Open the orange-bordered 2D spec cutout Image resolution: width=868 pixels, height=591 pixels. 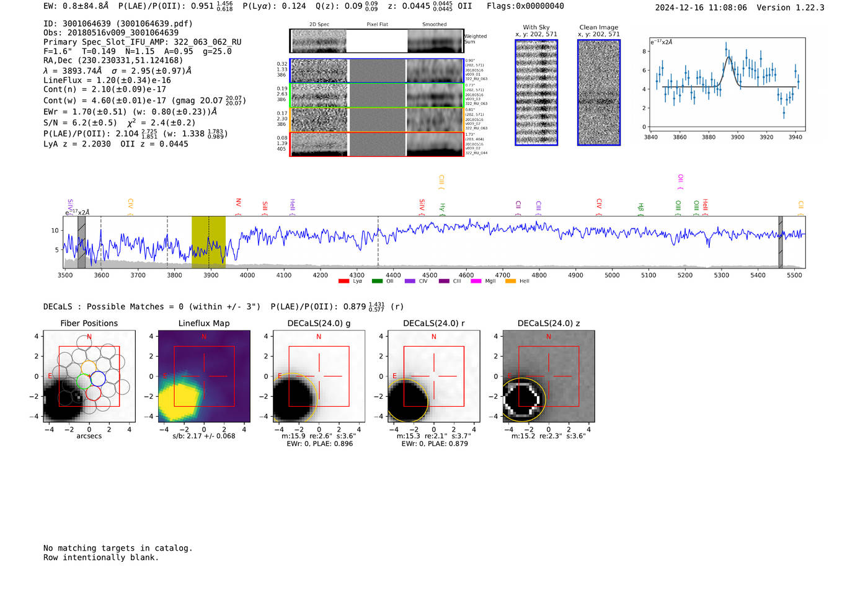click(376, 120)
